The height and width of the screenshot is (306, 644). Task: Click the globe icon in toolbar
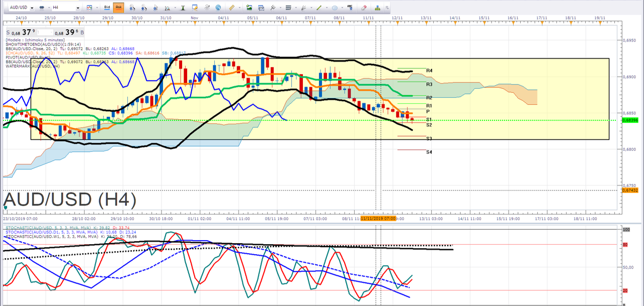pos(218,8)
